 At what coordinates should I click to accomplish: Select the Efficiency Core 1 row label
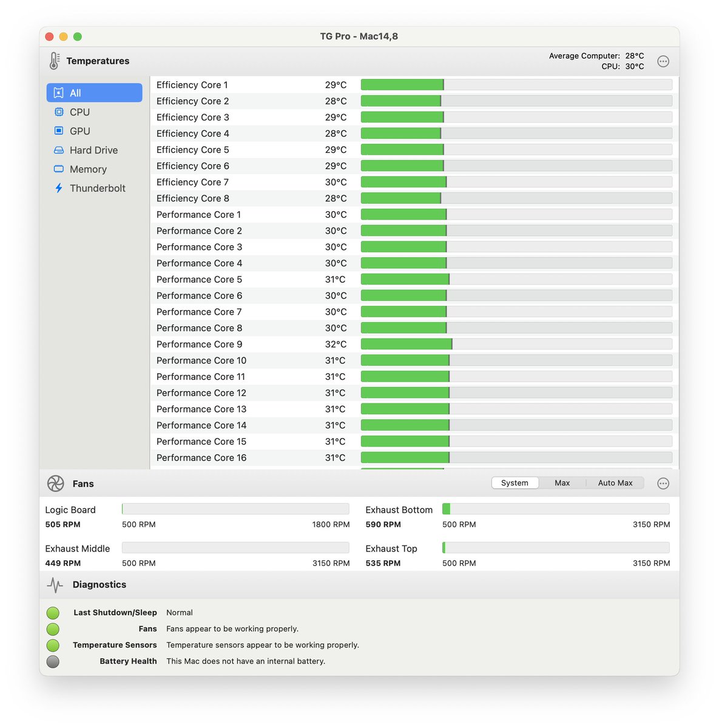click(192, 85)
